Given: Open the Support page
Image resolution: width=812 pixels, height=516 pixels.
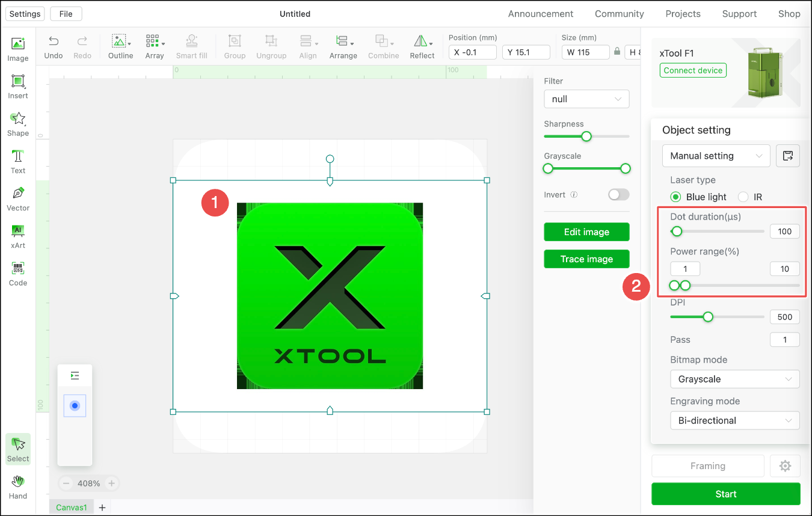Looking at the screenshot, I should [739, 14].
